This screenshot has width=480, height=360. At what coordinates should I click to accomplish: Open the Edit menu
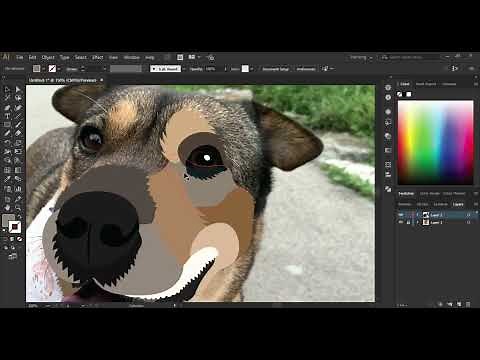coord(32,57)
